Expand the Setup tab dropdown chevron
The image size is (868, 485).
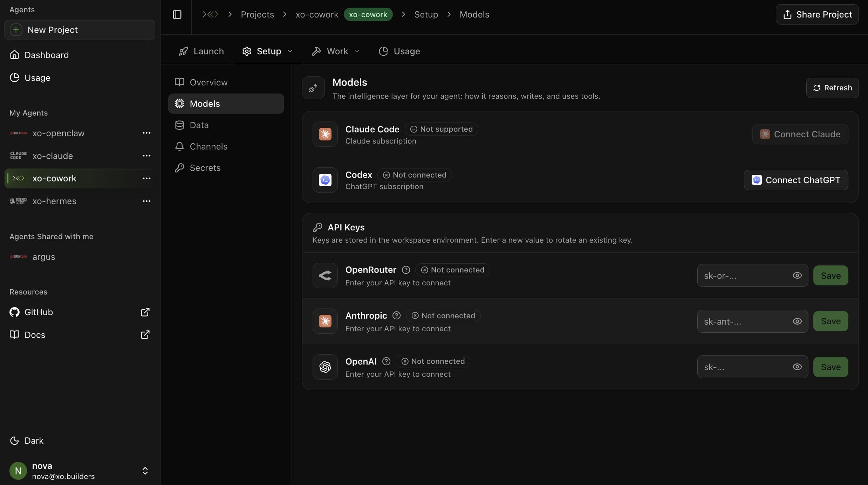[x=290, y=51]
